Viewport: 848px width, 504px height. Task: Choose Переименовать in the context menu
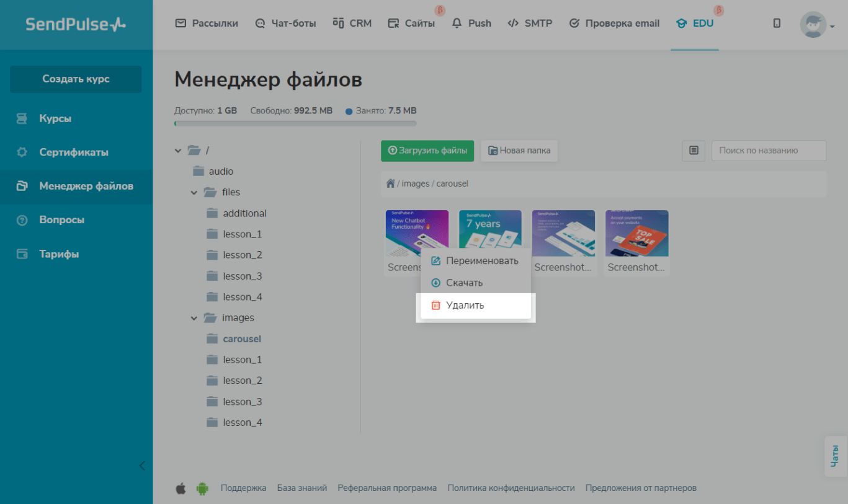481,261
